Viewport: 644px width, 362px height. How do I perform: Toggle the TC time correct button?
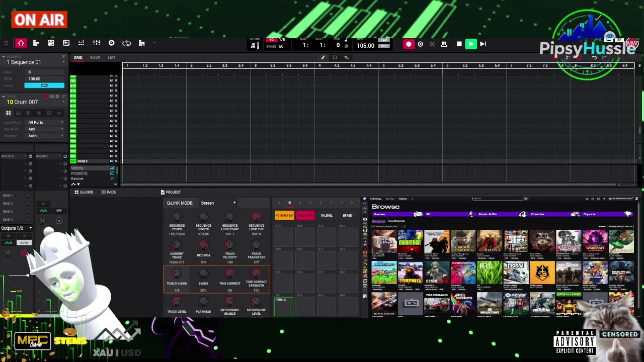(272, 40)
